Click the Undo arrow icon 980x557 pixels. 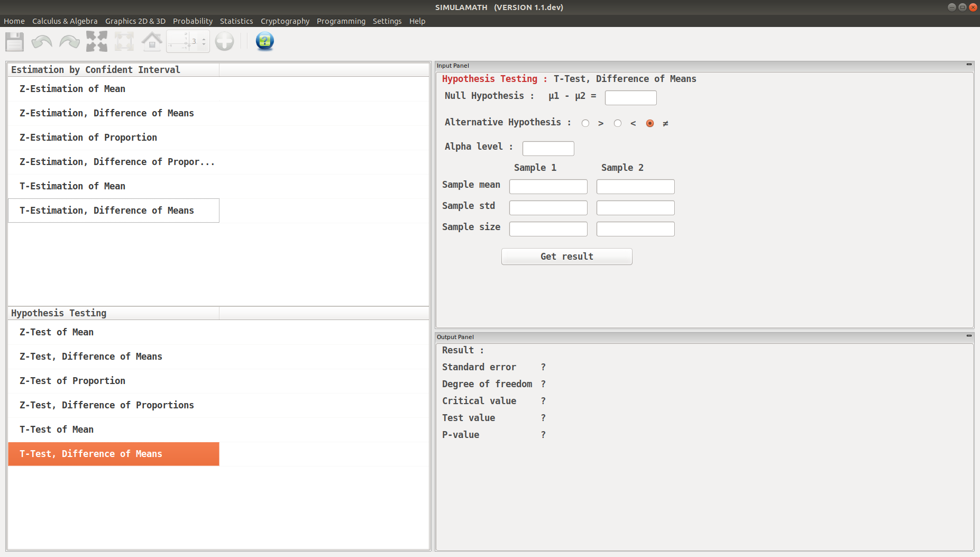tap(42, 42)
